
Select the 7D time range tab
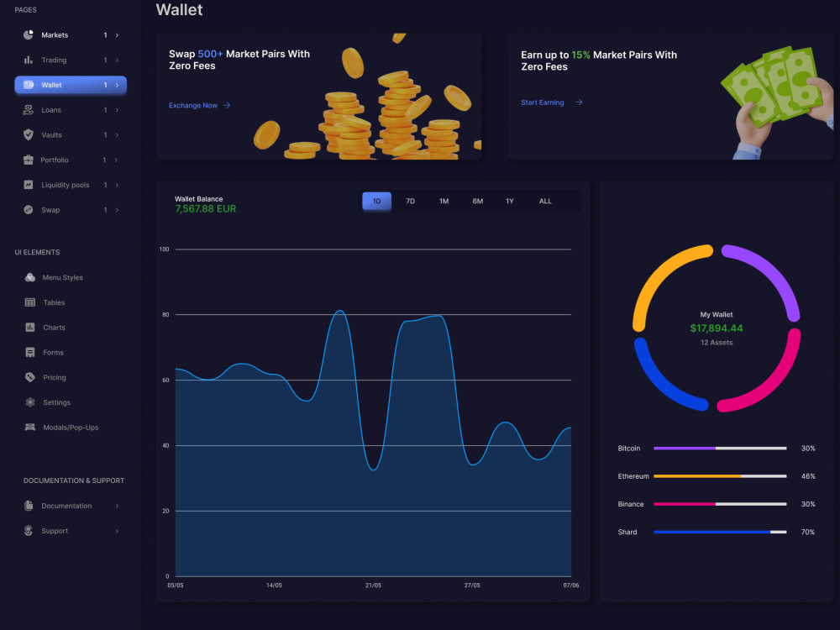pos(411,202)
